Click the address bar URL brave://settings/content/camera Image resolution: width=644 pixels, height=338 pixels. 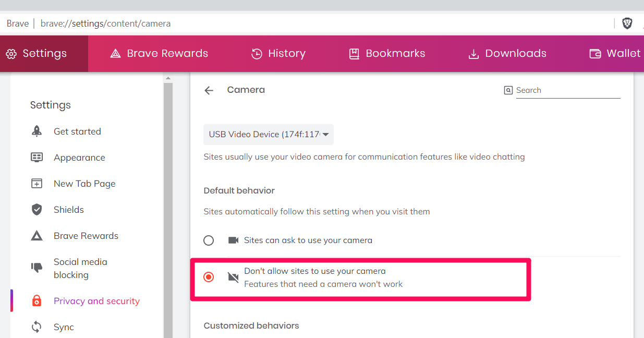[105, 23]
